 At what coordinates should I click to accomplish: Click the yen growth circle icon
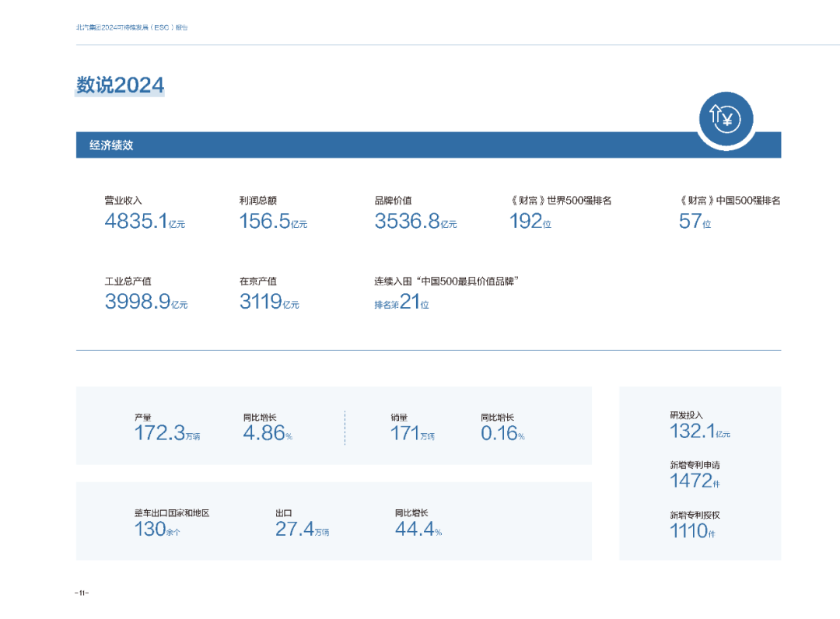726,119
